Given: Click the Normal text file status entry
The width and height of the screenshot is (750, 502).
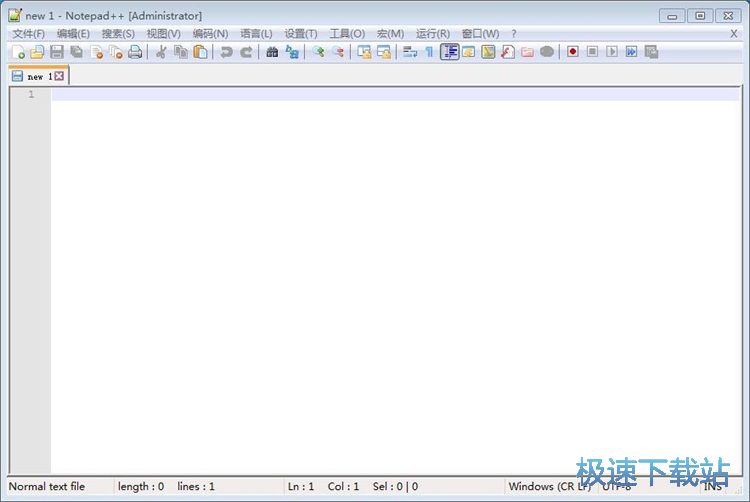Looking at the screenshot, I should [47, 486].
